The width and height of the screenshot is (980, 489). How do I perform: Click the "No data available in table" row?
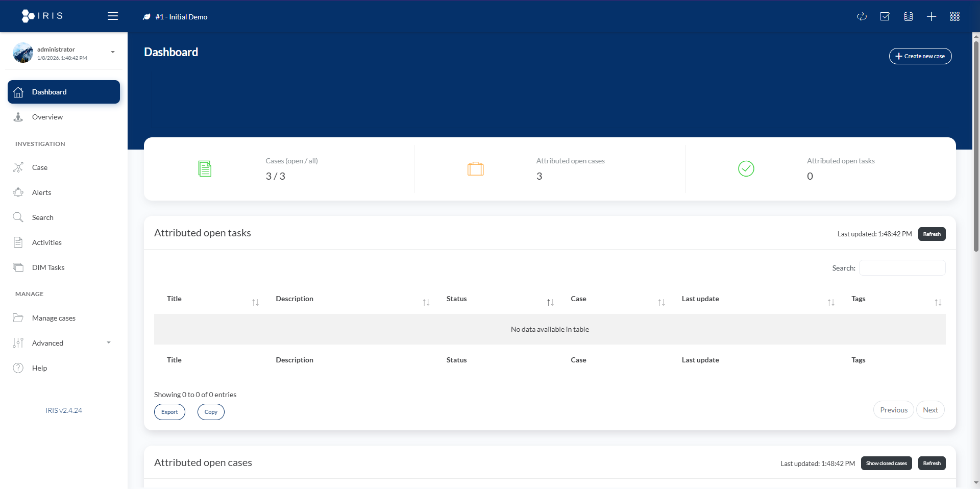[550, 329]
